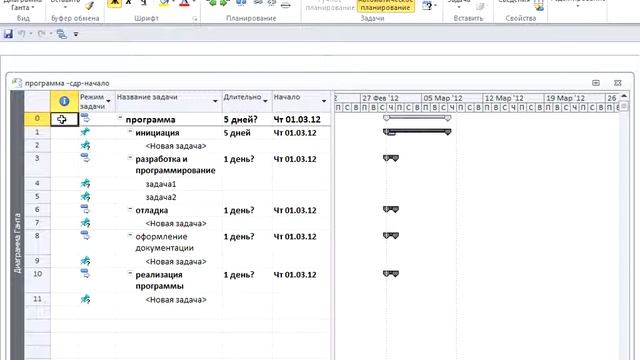Screen dimensions: 640x360
Task: Click the Диаграмма Ганта vertical view bar
Action: click(x=17, y=225)
